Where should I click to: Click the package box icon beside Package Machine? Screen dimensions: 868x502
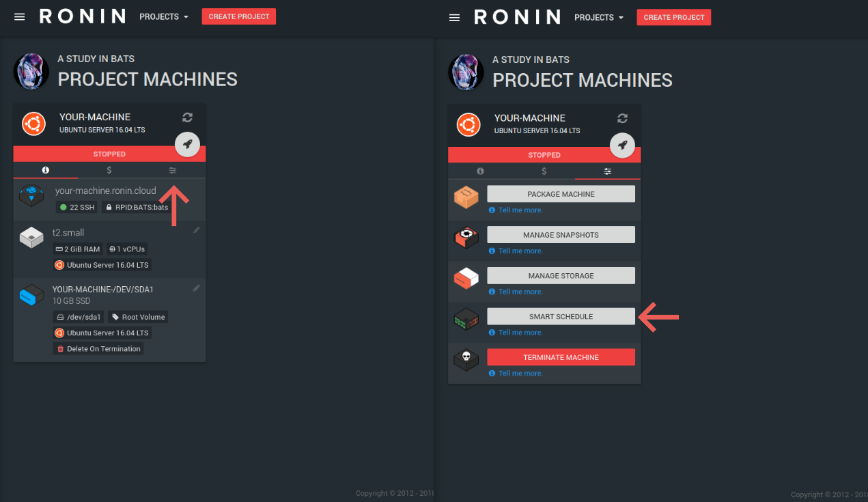coord(466,197)
